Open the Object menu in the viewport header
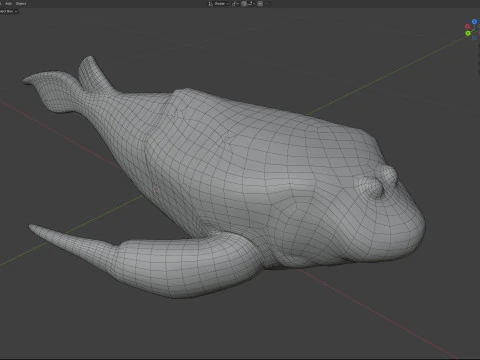This screenshot has height=360, width=480. tap(21, 4)
